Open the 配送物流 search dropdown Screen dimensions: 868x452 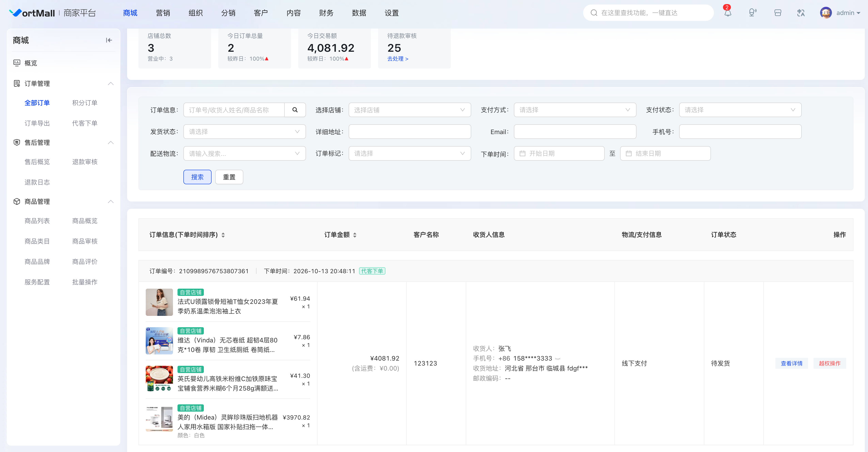pyautogui.click(x=244, y=153)
